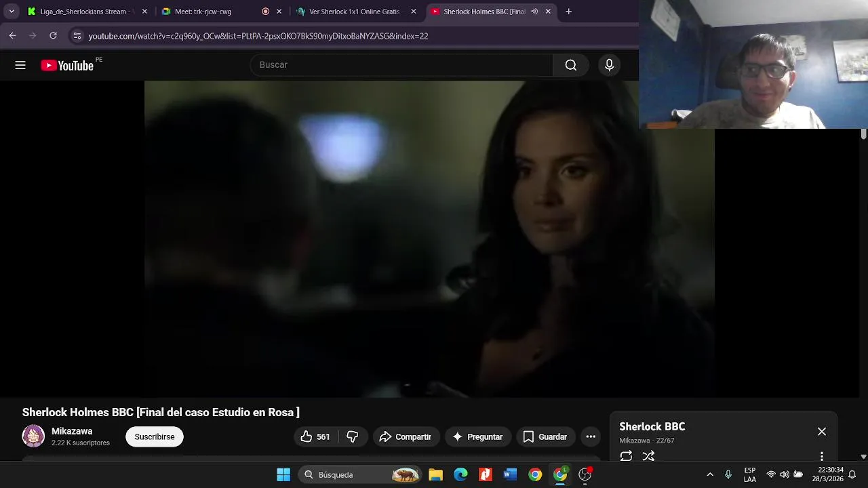Open Windows notifications bell
Viewport: 868px width, 488px height.
(x=852, y=474)
